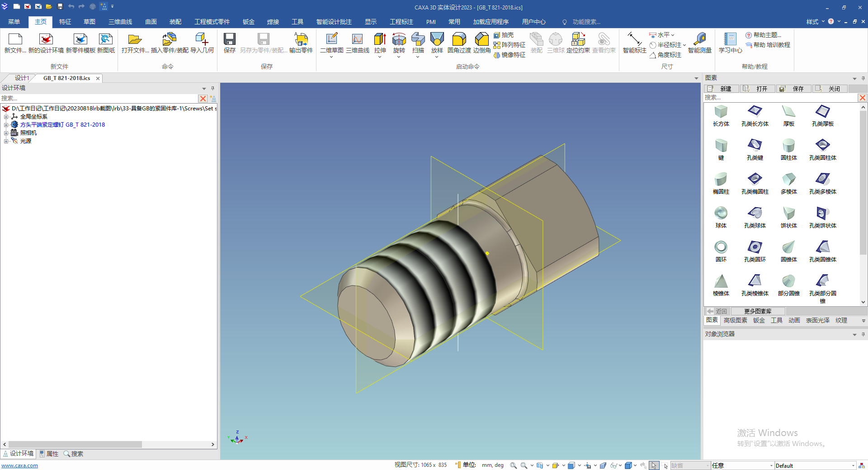Pick the Cylinder (圆柱体) shape from catalog

[x=789, y=150]
